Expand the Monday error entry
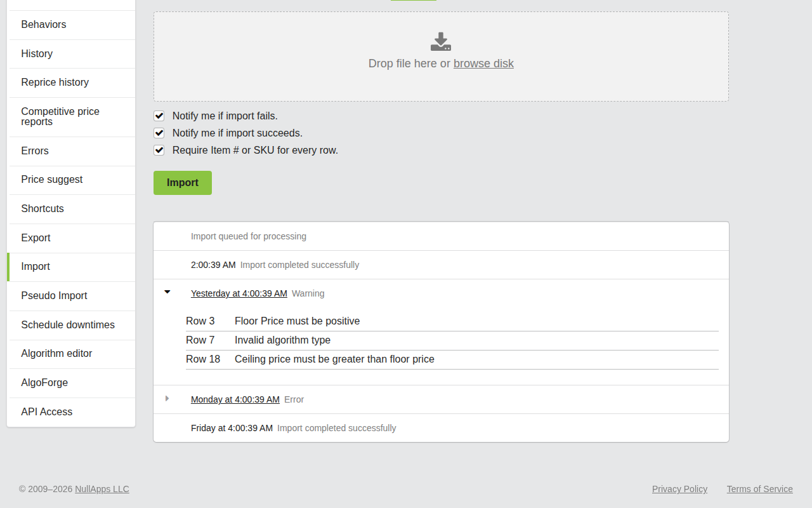This screenshot has width=812, height=508. 167,399
